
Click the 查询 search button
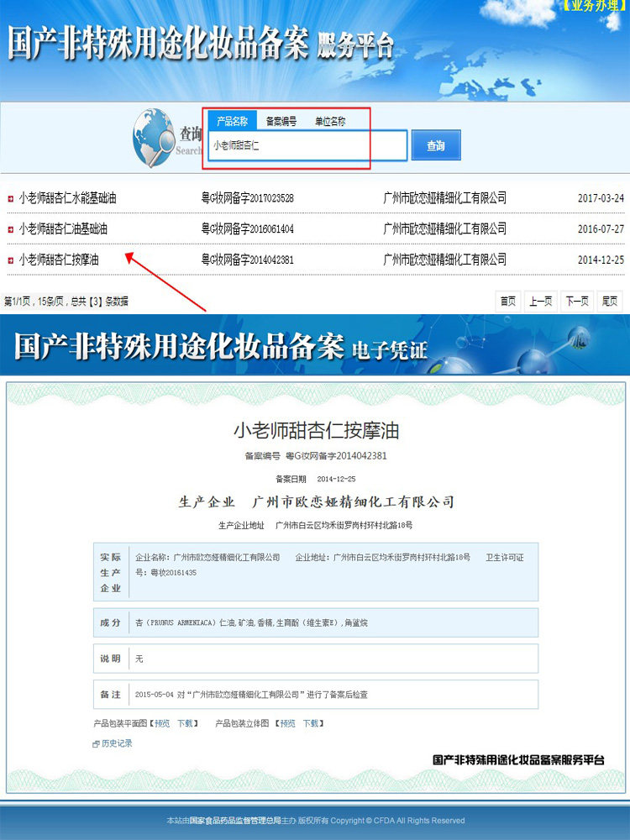(436, 145)
